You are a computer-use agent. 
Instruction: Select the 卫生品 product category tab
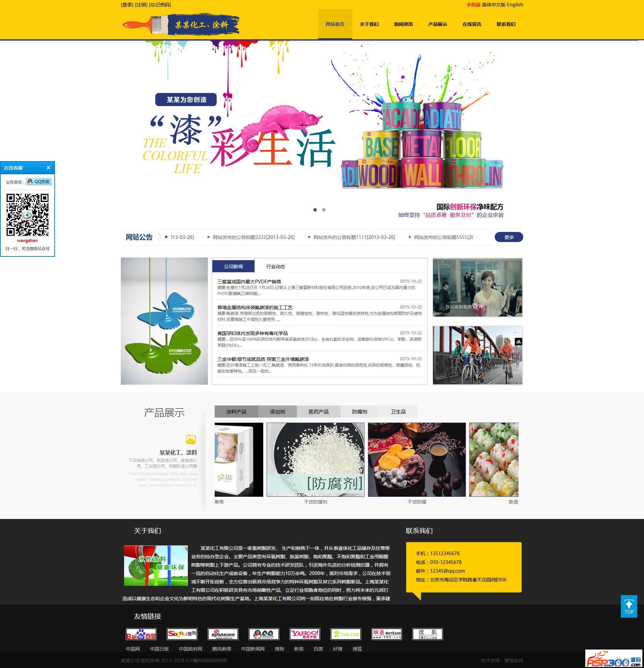click(x=398, y=412)
